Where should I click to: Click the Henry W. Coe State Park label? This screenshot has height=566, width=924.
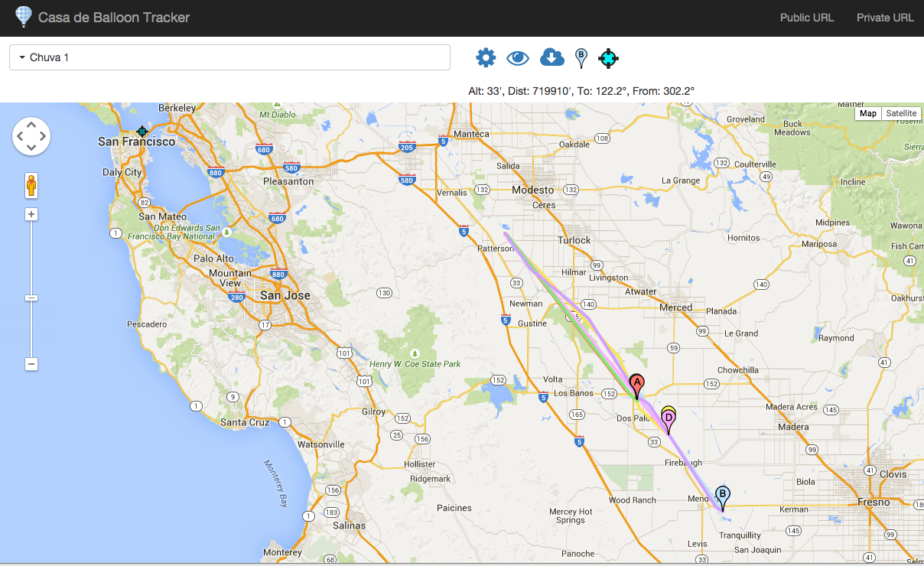pyautogui.click(x=415, y=364)
